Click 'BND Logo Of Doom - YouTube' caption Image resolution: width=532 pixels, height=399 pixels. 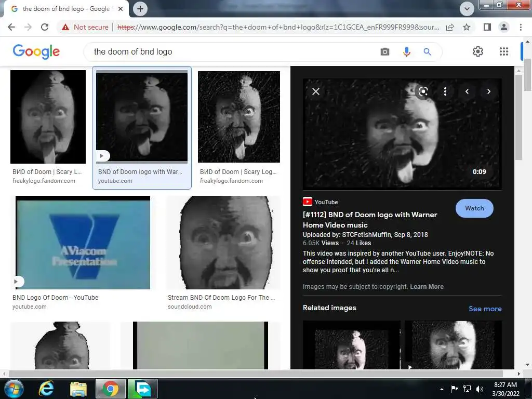55,298
